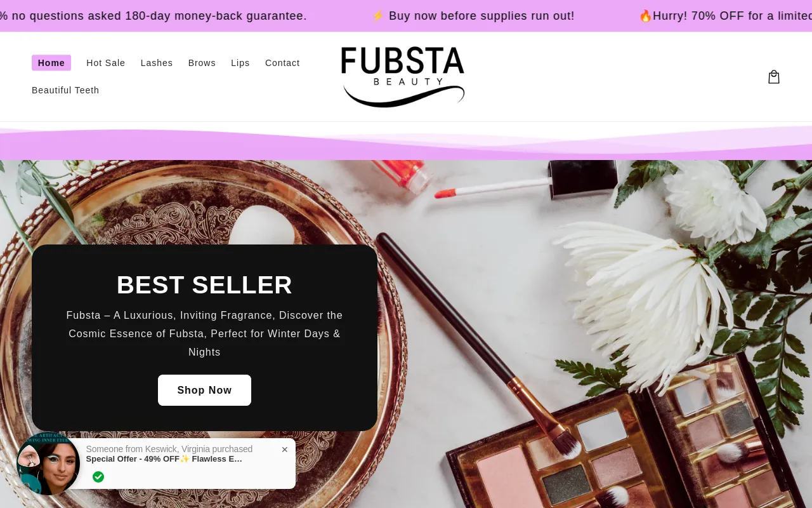Close the purchase notification popup
Viewport: 812px width, 508px height.
pos(285,450)
